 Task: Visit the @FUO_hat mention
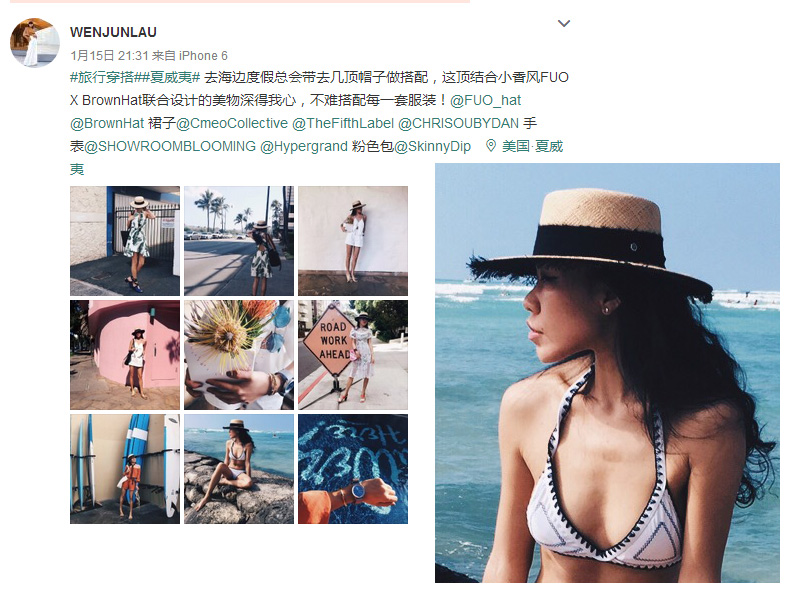point(485,100)
